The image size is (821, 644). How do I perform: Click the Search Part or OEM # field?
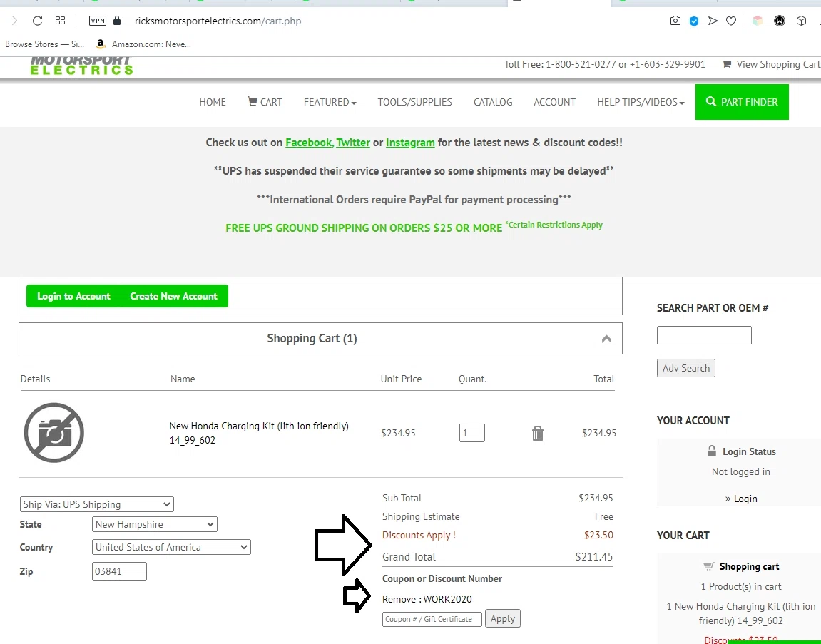click(x=704, y=335)
